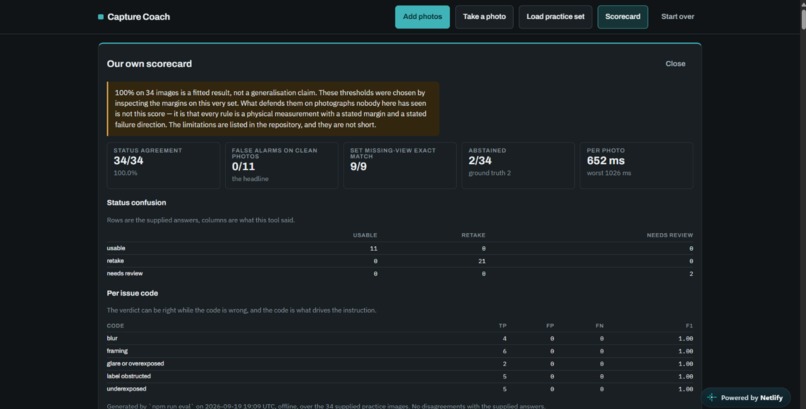
Task: Select the Set Missing-View Exact Match card
Action: (x=399, y=165)
